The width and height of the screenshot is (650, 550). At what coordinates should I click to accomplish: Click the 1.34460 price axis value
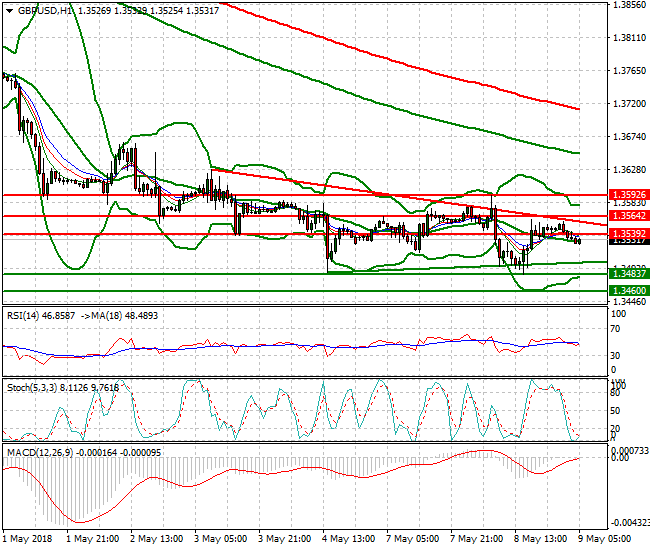pos(629,302)
